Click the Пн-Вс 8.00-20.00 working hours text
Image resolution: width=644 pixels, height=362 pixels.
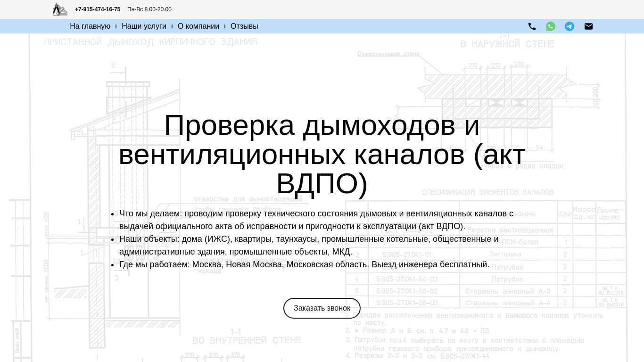tap(149, 9)
